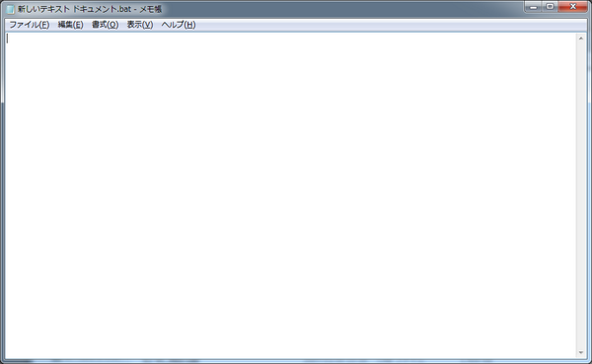Image resolution: width=592 pixels, height=364 pixels.
Task: Click the Notepad icon in the title bar
Action: coord(10,9)
